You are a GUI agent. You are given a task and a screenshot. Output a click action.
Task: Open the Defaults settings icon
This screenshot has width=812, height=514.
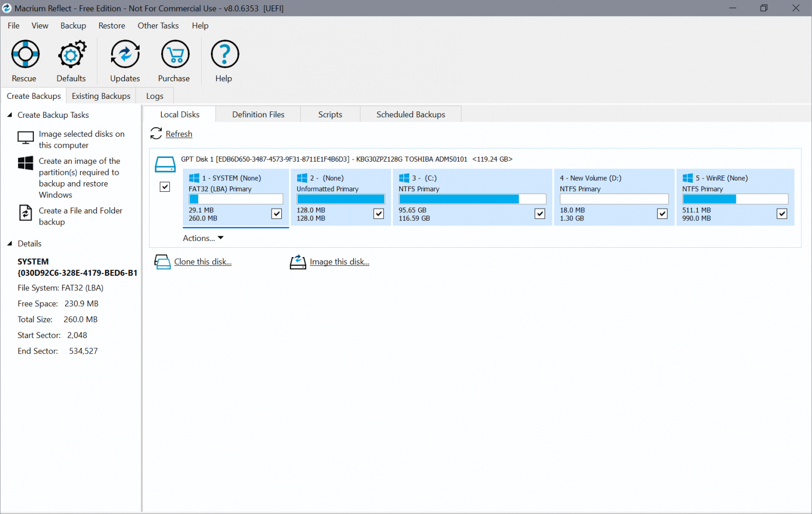coord(71,60)
